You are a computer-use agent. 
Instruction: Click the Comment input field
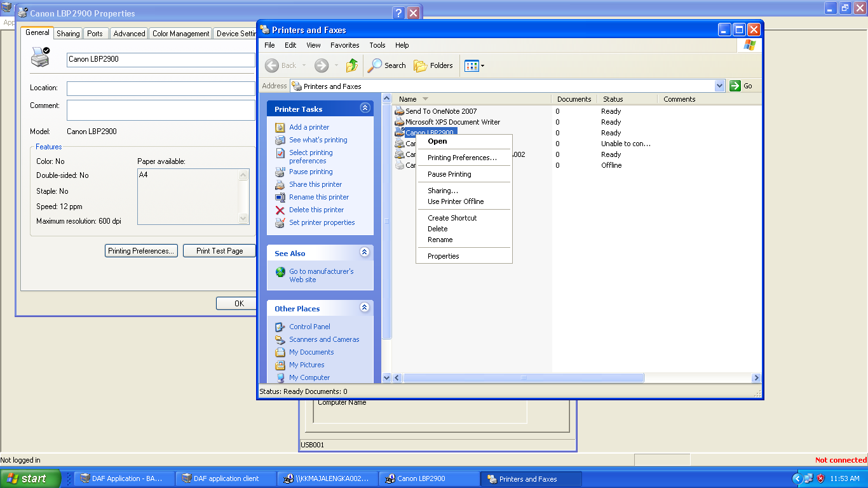pyautogui.click(x=161, y=110)
